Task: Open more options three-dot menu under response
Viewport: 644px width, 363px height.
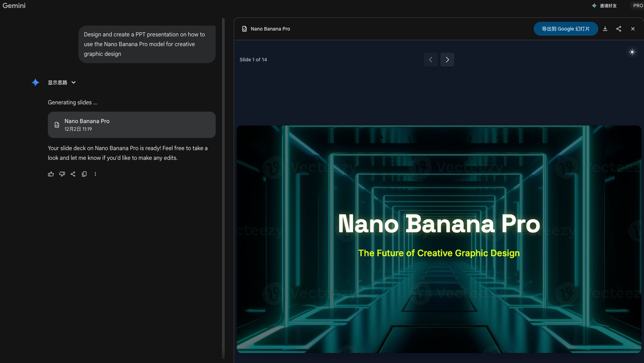Action: pos(95,174)
